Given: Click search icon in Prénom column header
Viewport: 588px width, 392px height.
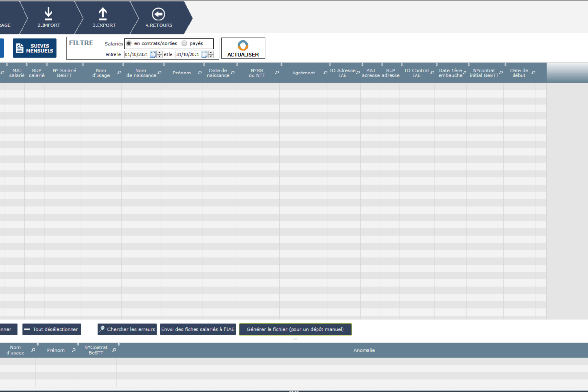Looking at the screenshot, I should pos(199,73).
